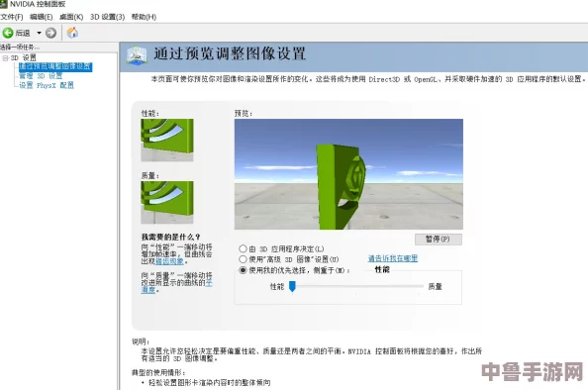Open the 3D 设置(3) menu

point(107,17)
